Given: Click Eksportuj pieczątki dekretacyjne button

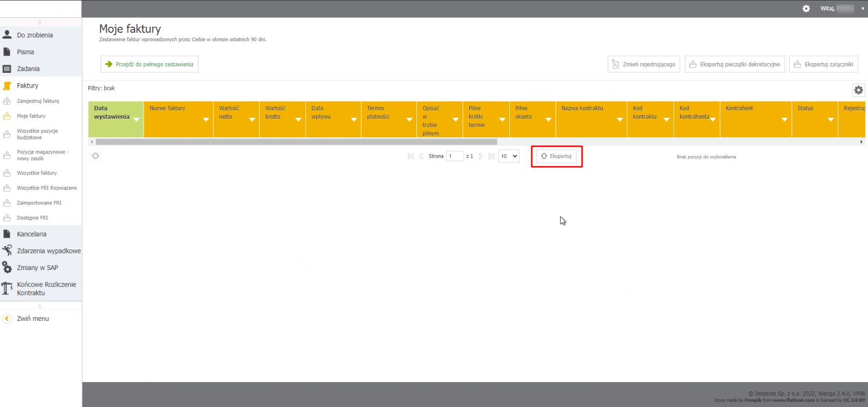Looking at the screenshot, I should click(735, 64).
